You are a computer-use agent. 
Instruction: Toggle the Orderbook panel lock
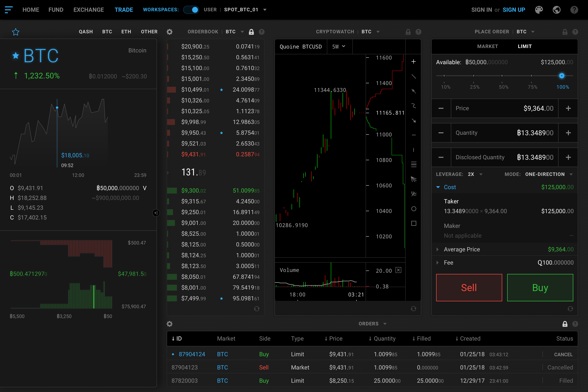tap(251, 32)
